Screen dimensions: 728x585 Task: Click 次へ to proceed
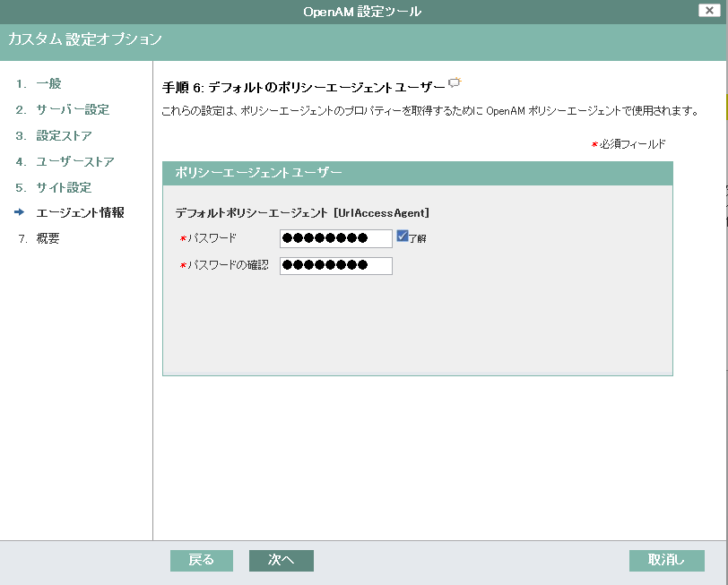(x=281, y=560)
